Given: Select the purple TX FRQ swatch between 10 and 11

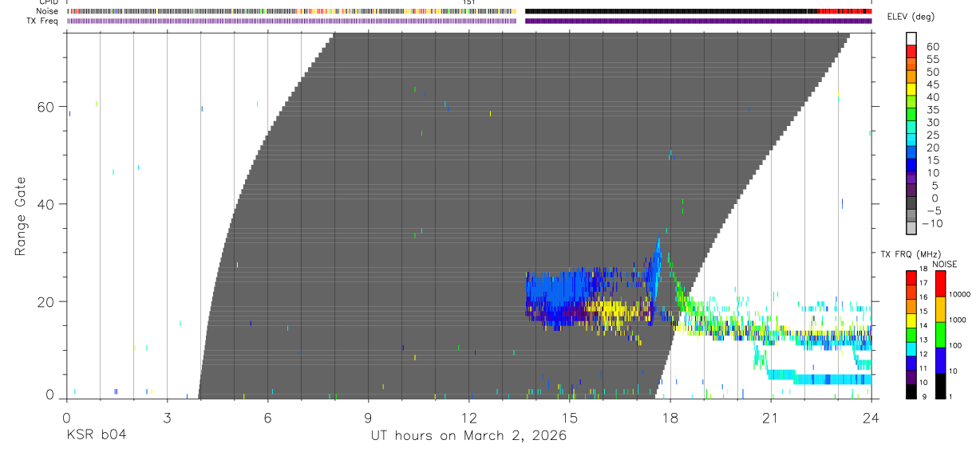Looking at the screenshot, I should coord(911,377).
